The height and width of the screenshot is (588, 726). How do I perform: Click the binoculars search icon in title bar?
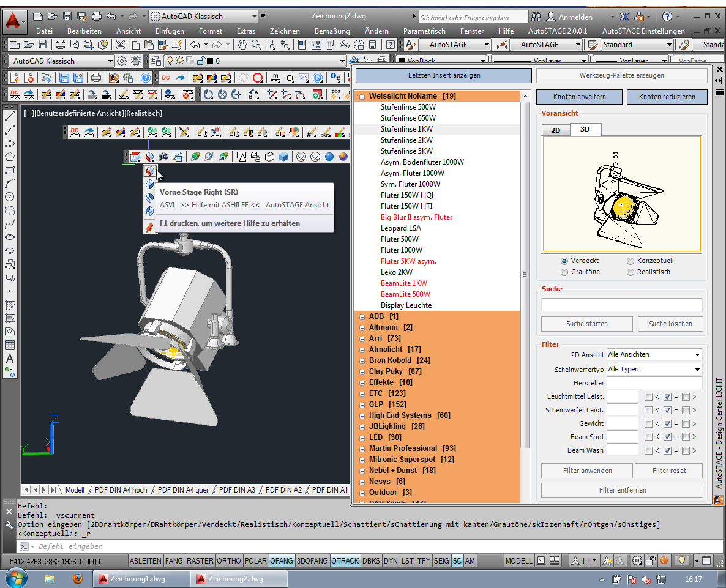536,17
